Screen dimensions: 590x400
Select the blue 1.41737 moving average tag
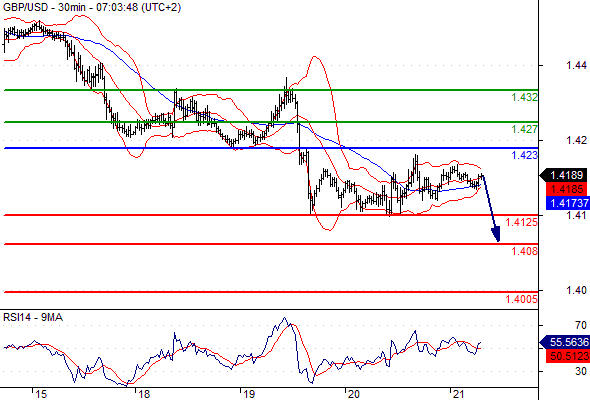pyautogui.click(x=567, y=203)
